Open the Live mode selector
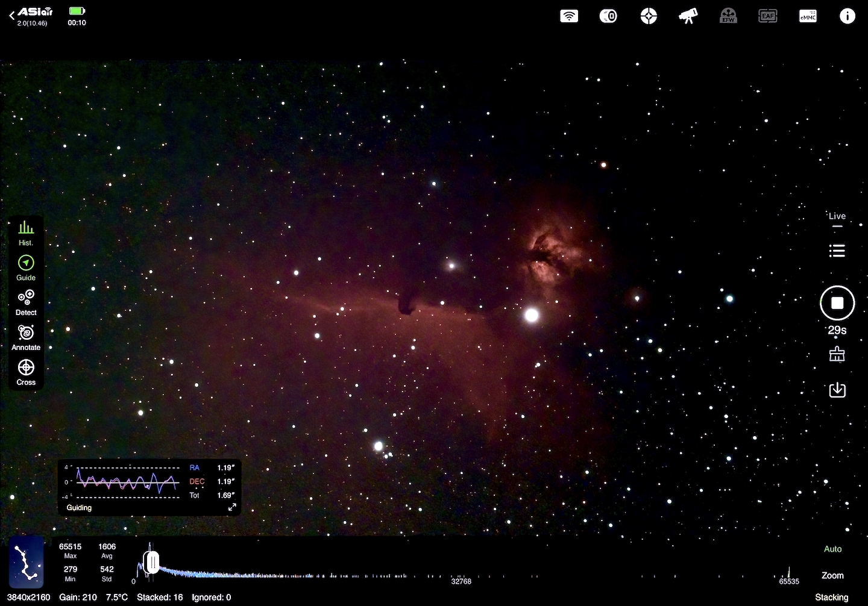Viewport: 868px width, 606px height. (837, 218)
